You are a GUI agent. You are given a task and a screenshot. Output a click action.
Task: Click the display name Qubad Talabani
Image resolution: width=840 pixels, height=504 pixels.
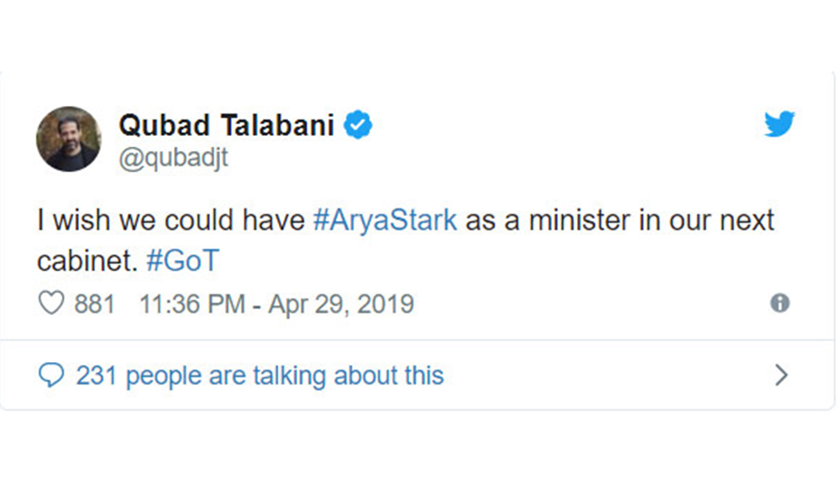226,126
